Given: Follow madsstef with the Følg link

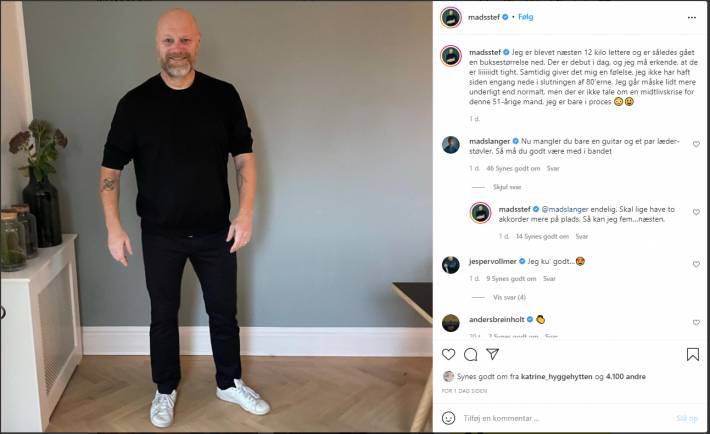Looking at the screenshot, I should tap(526, 17).
